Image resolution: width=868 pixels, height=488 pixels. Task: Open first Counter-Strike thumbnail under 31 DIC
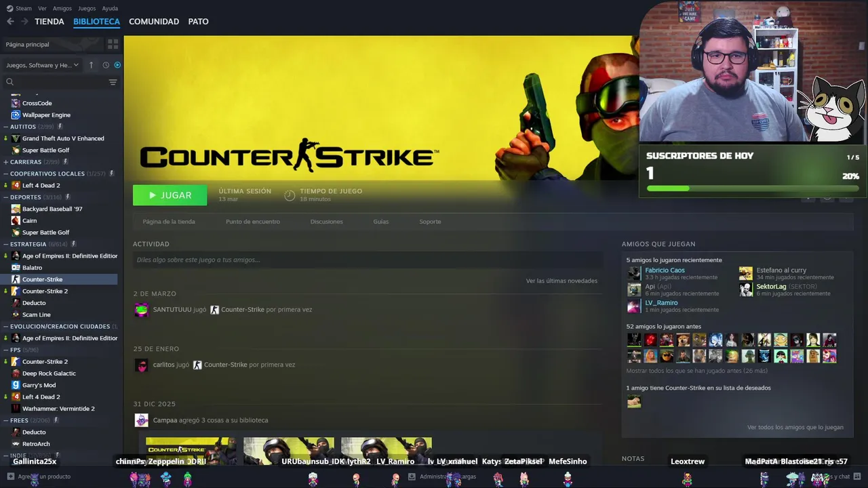(191, 451)
